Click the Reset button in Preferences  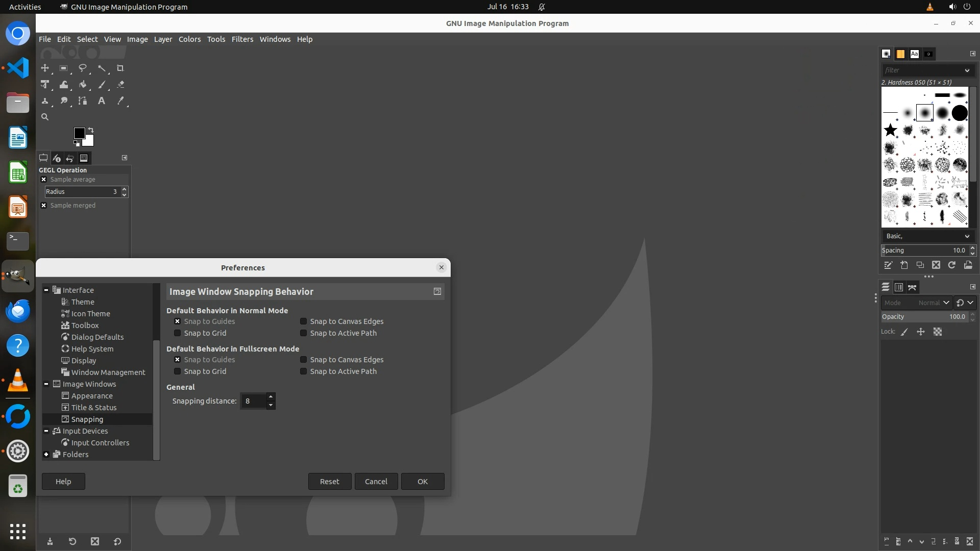click(x=329, y=482)
